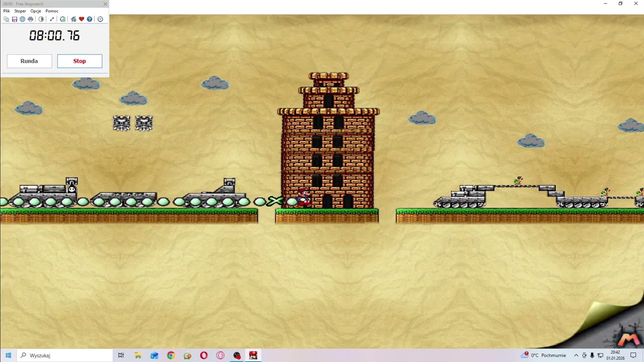
Task: Open Task View on the taskbar
Action: tap(121, 355)
